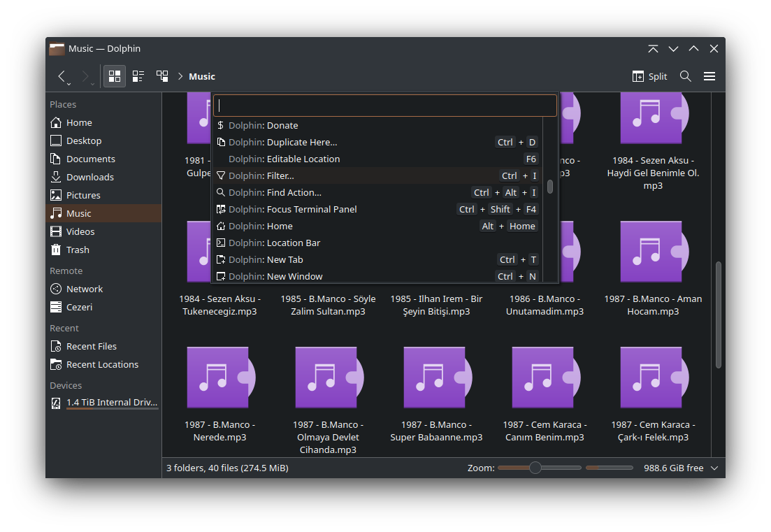The height and width of the screenshot is (532, 771).
Task: Switch to Details view mode
Action: [162, 76]
